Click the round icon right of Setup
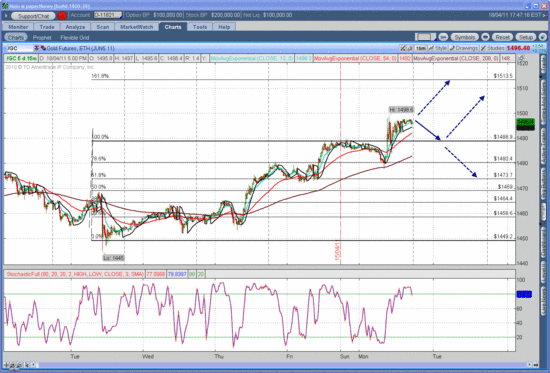The image size is (550, 373). coord(542,37)
